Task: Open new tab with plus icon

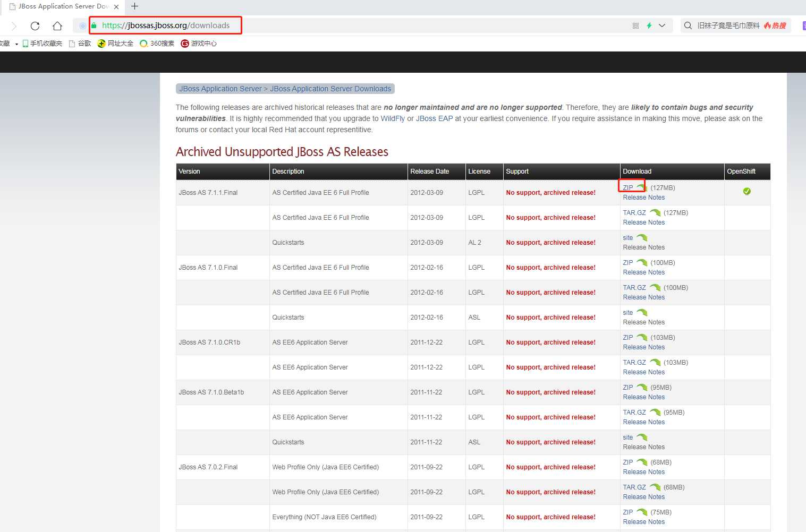Action: coord(135,6)
